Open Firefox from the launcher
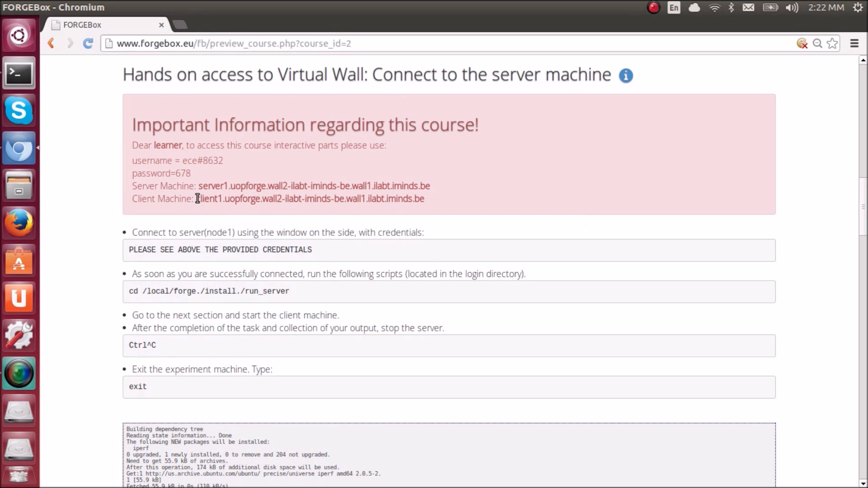Screen dimensions: 868x488 pyautogui.click(x=19, y=223)
